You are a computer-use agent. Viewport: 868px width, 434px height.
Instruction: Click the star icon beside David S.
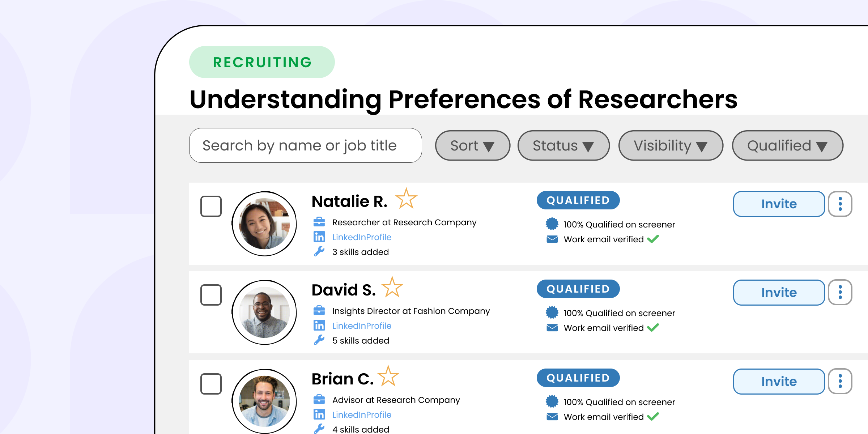[392, 288]
